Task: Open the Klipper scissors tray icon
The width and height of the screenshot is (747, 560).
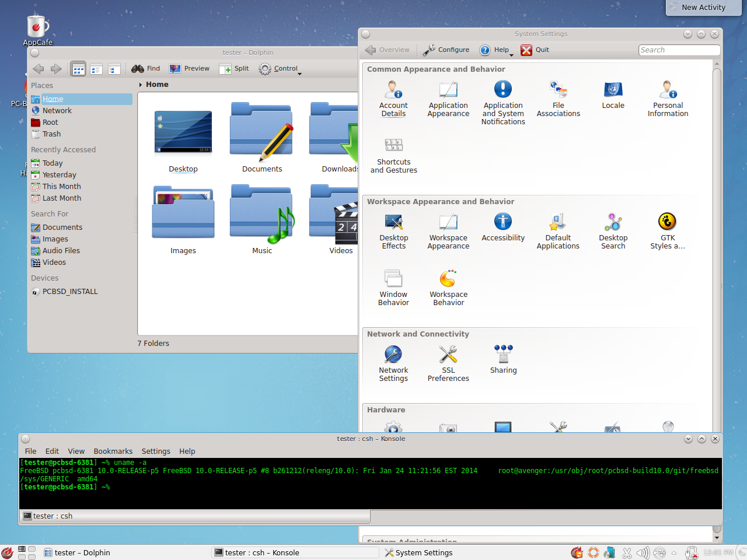Action: pos(627,552)
